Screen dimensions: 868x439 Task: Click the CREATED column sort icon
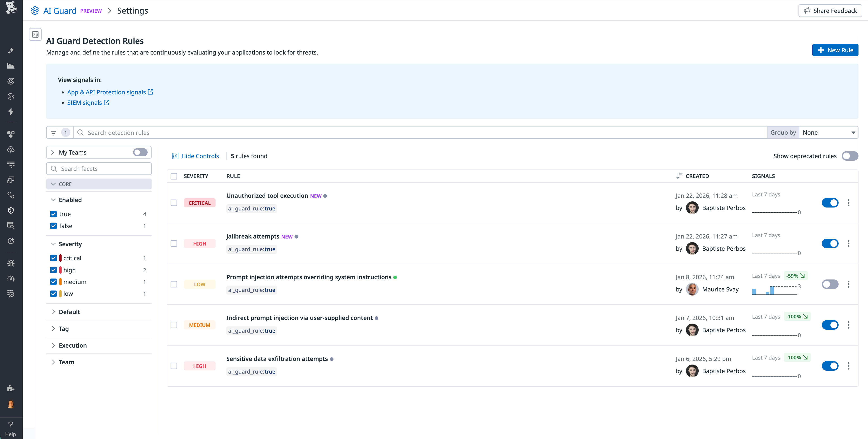click(679, 176)
